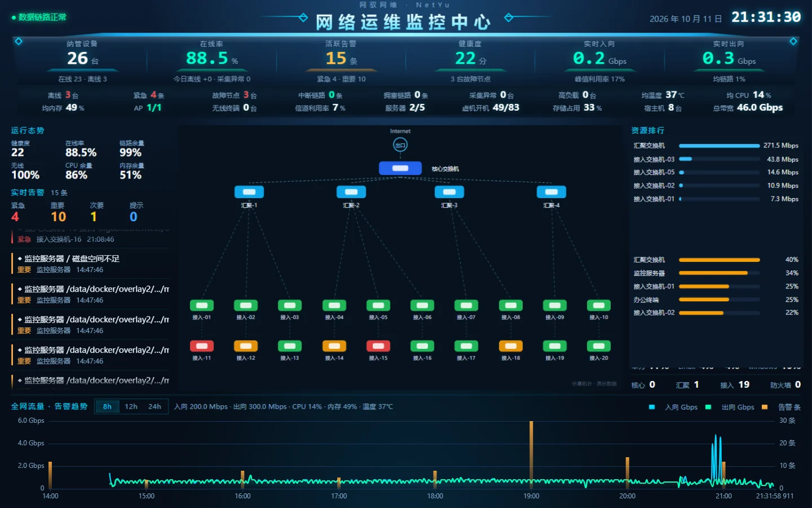Click the 实时入向 0.2 Gbps card
Image resolution: width=812 pixels, height=508 pixels.
599,62
